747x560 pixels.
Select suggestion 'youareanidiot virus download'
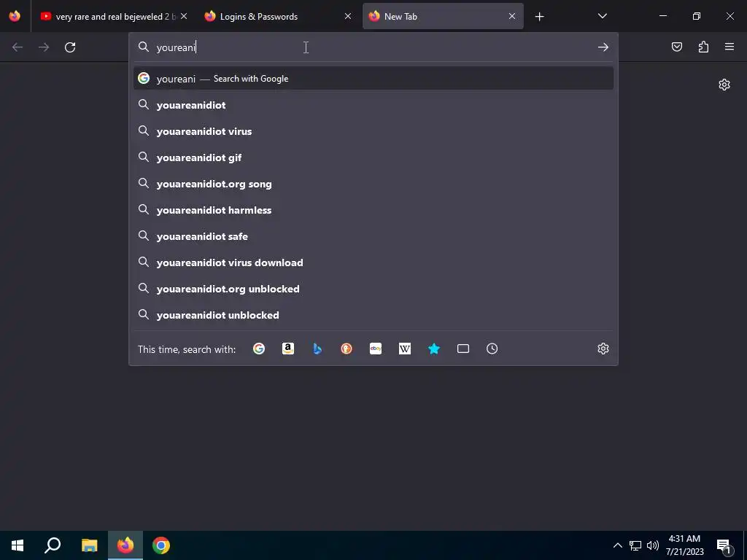[373, 262]
